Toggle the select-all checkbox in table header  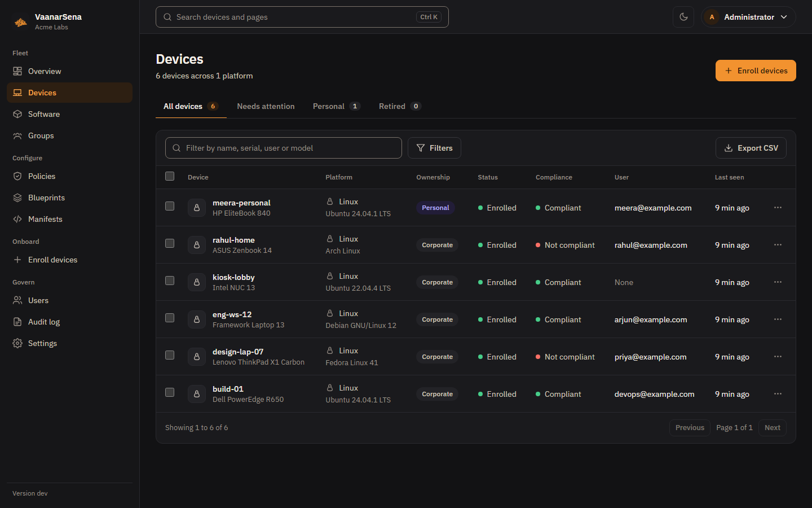[x=170, y=176]
